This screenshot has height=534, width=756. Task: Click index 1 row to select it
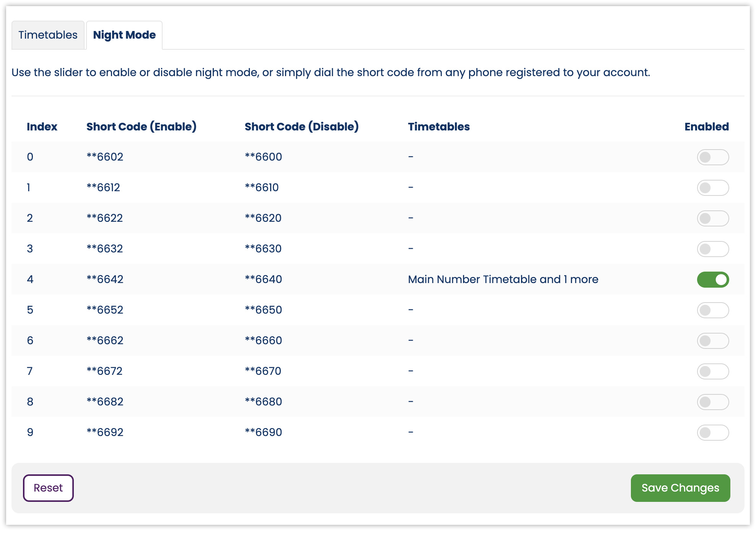point(378,188)
